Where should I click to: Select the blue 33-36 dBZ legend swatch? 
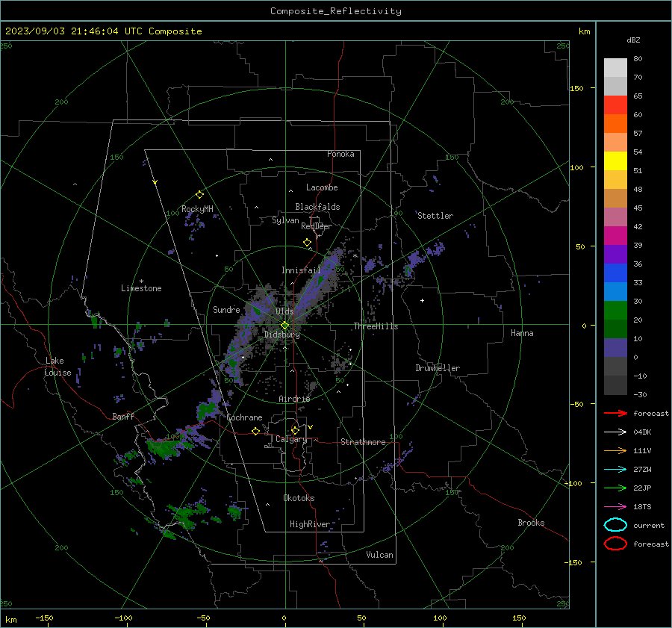(x=615, y=273)
